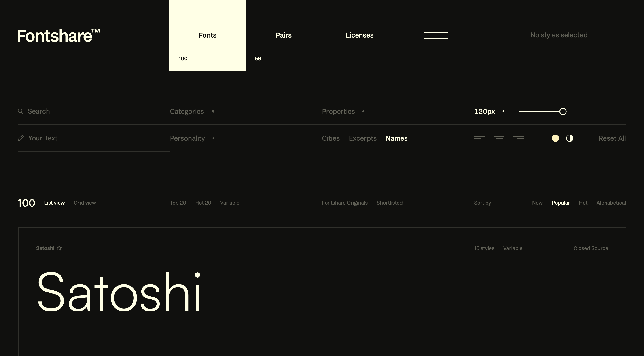Screen dimensions: 644x356
Task: Select the Cities preview text option
Action: point(330,138)
